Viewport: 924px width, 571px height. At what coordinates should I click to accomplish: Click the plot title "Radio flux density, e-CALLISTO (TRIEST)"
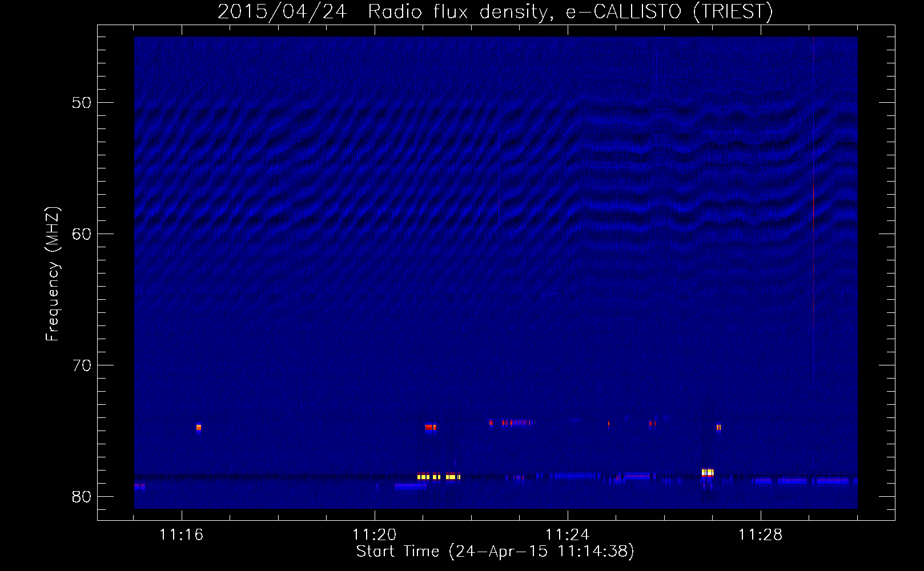[570, 11]
